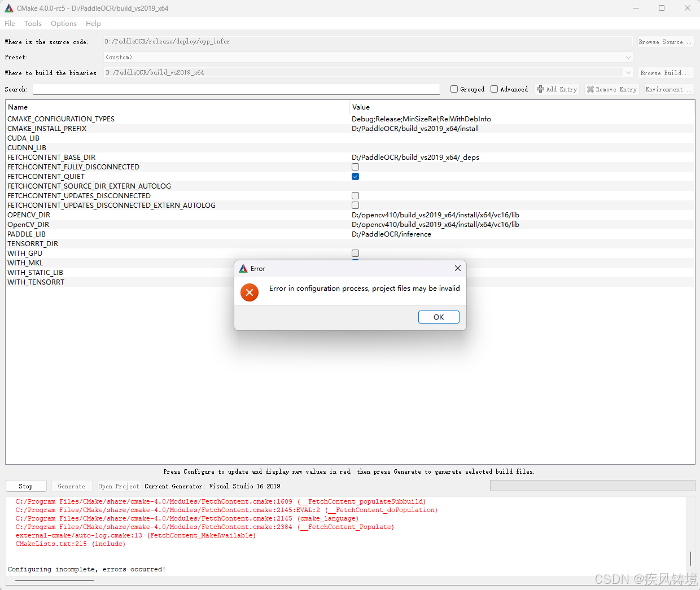Click the Open Project button
The height and width of the screenshot is (590, 700).
119,486
